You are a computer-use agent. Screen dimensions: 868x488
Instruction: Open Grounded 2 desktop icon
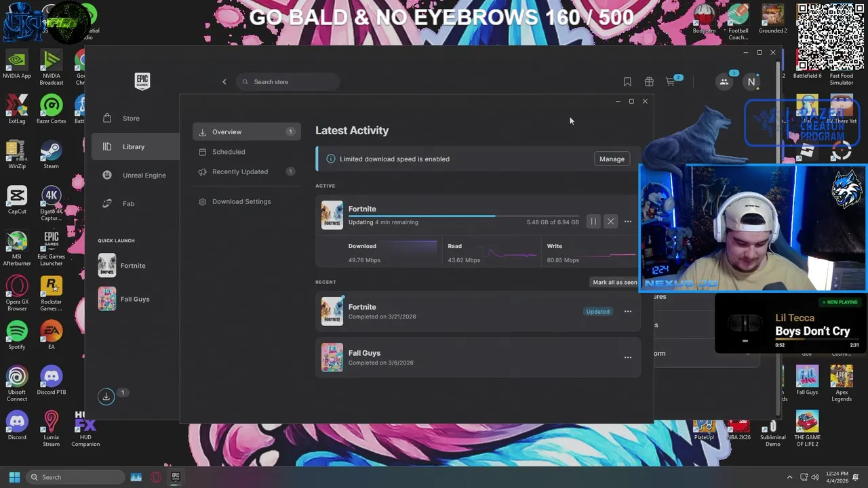[x=772, y=19]
